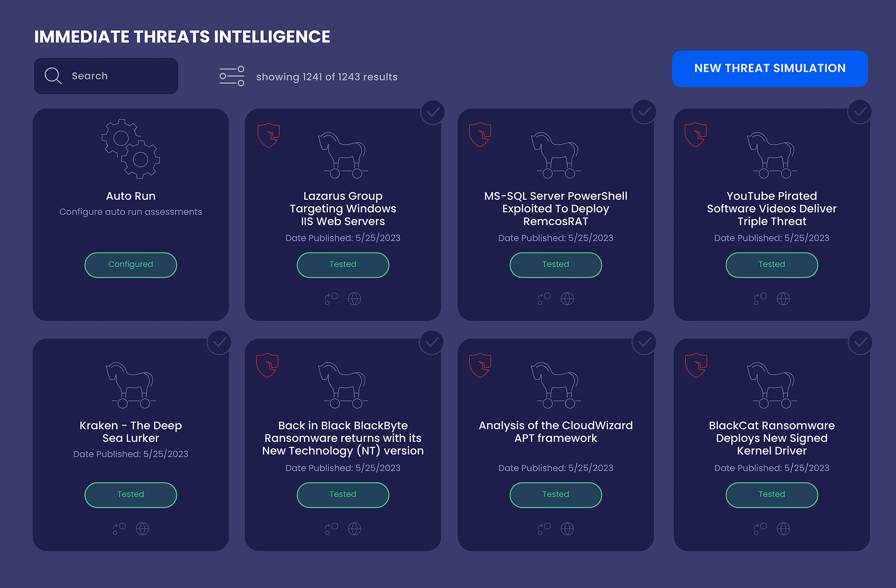Image resolution: width=896 pixels, height=588 pixels.
Task: Click the attack path icon on BlackCat card
Action: (760, 529)
